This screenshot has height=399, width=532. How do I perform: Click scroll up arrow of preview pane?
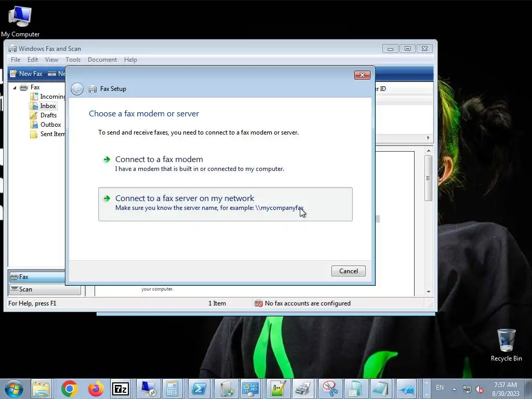point(429,151)
